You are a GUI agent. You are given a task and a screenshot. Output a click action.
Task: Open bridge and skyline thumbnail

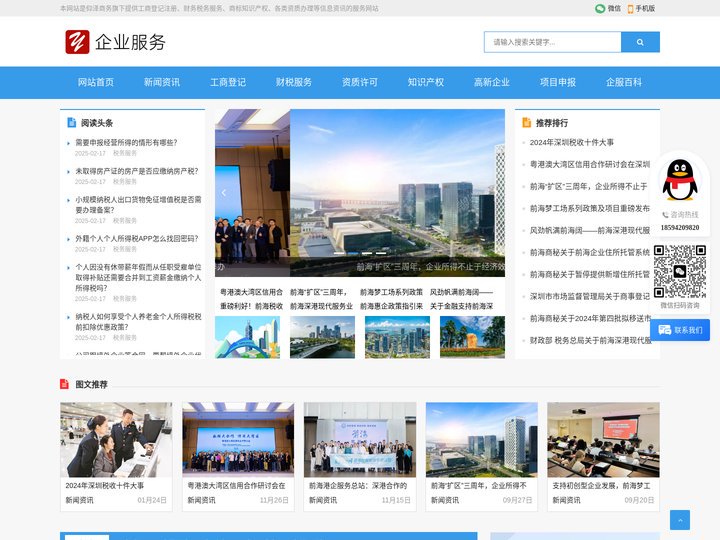coord(322,337)
